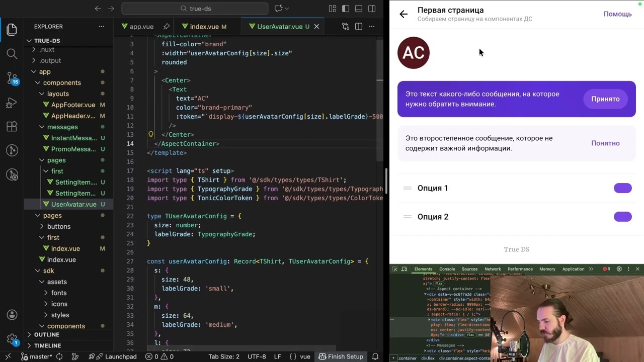This screenshot has height=362, width=644.
Task: Click the Принято button
Action: click(x=605, y=99)
